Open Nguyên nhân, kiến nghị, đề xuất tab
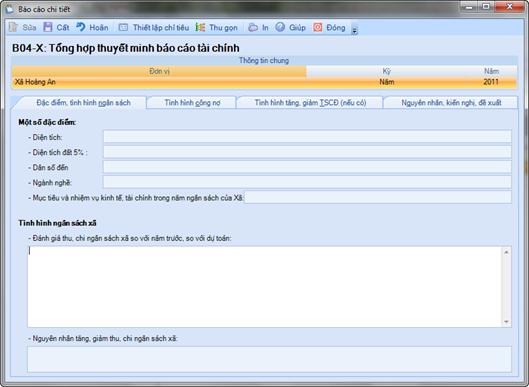This screenshot has height=387, width=529. (x=451, y=103)
